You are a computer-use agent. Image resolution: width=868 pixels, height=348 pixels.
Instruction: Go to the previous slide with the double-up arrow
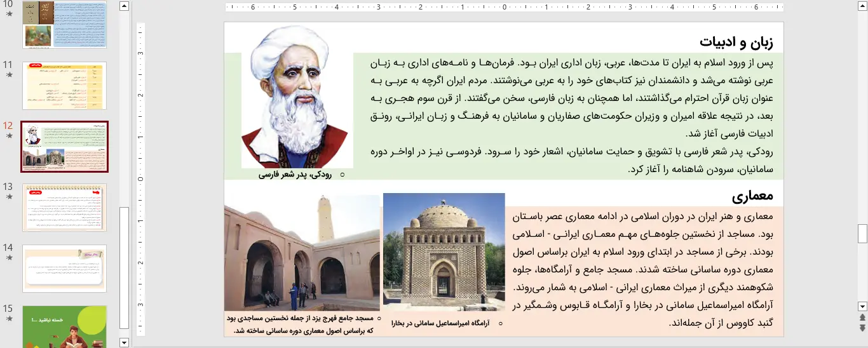tap(862, 317)
